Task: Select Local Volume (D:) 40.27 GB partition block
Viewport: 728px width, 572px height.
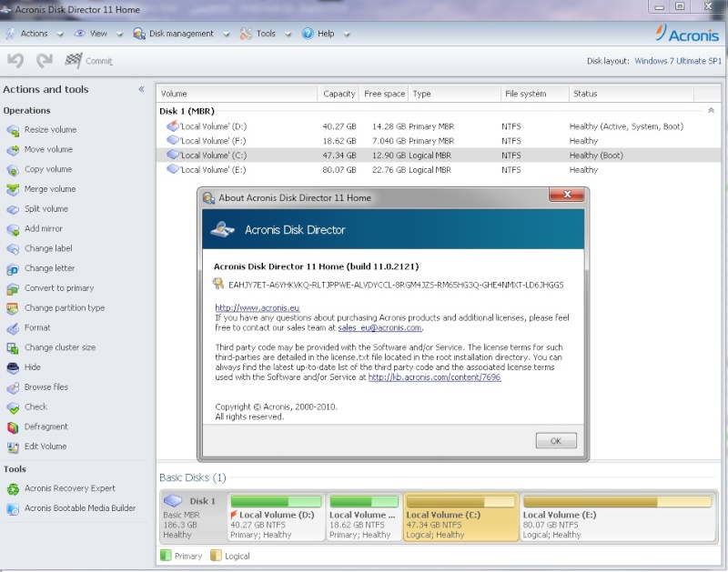Action: tap(277, 517)
